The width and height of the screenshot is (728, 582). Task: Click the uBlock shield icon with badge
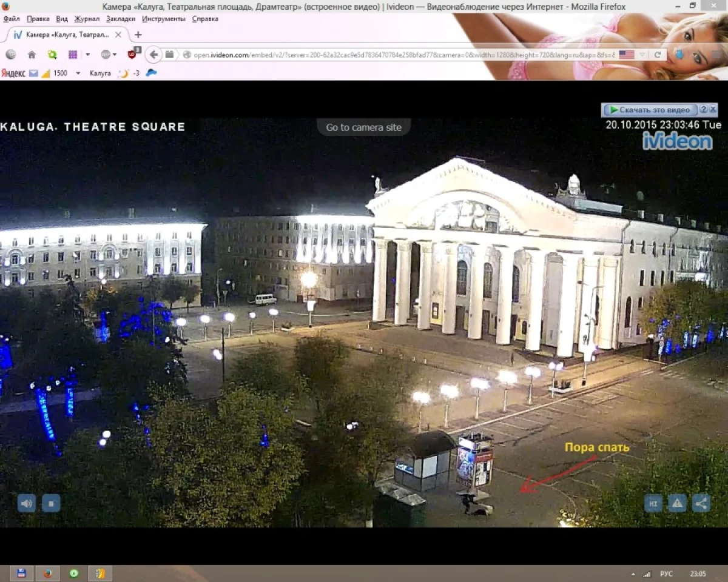tap(133, 54)
